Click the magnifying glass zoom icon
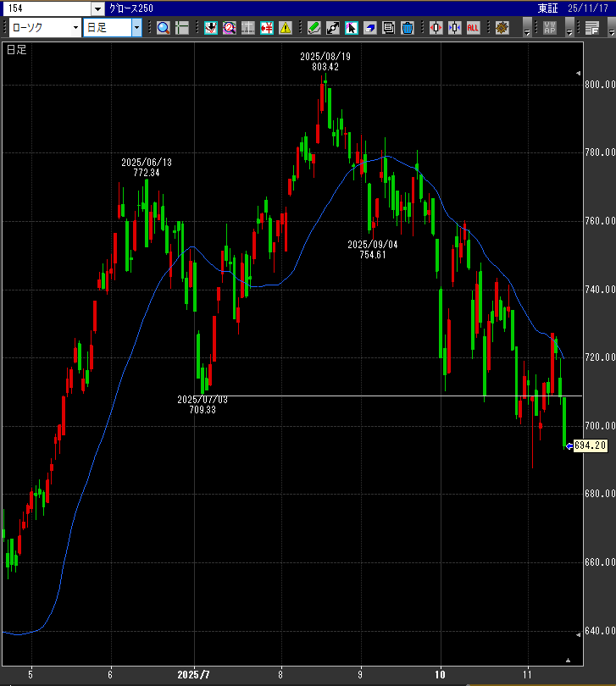 (164, 28)
